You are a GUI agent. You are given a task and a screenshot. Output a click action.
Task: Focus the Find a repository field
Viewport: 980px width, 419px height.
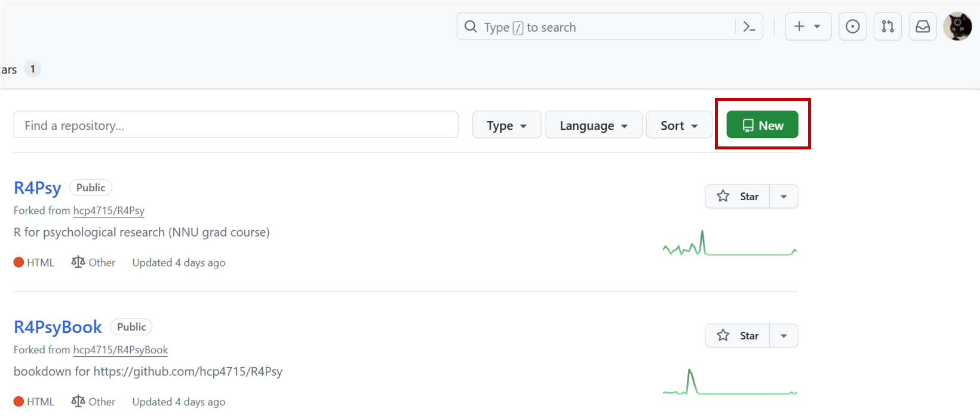coord(236,126)
